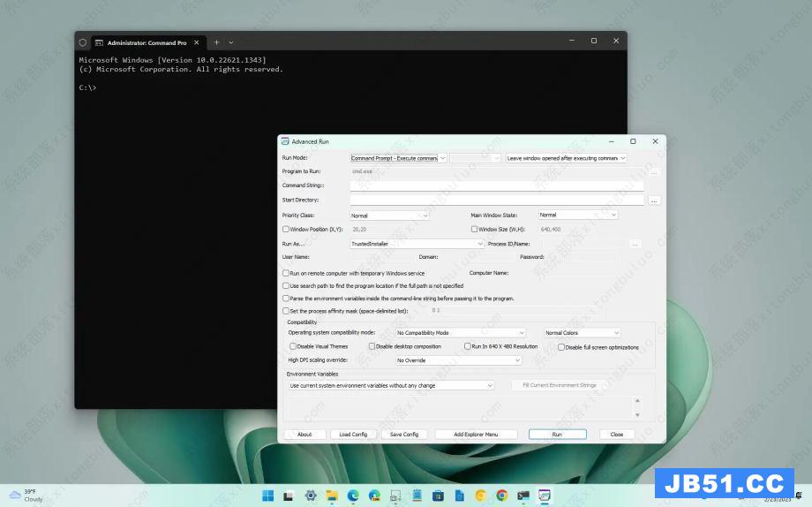Image resolution: width=812 pixels, height=507 pixels.
Task: Click the Command String input field
Action: pyautogui.click(x=496, y=185)
